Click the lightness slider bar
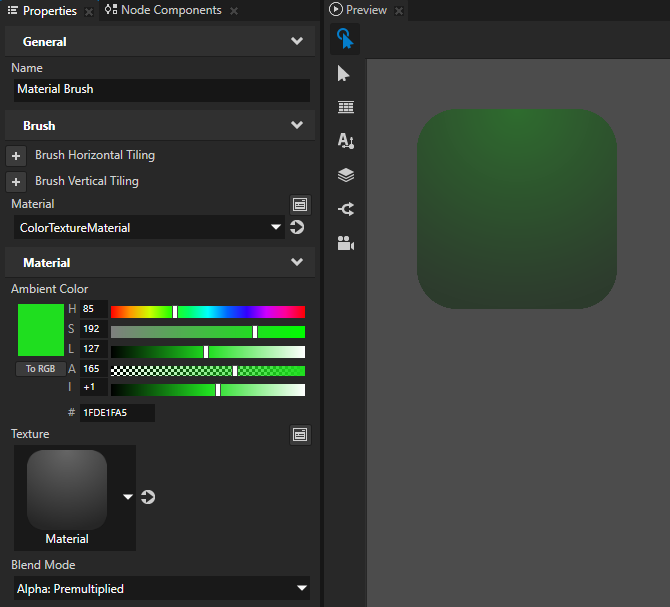 pyautogui.click(x=208, y=352)
